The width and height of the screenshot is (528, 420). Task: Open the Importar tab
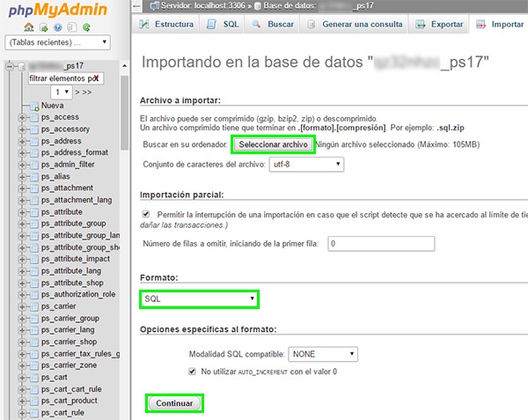click(x=500, y=25)
